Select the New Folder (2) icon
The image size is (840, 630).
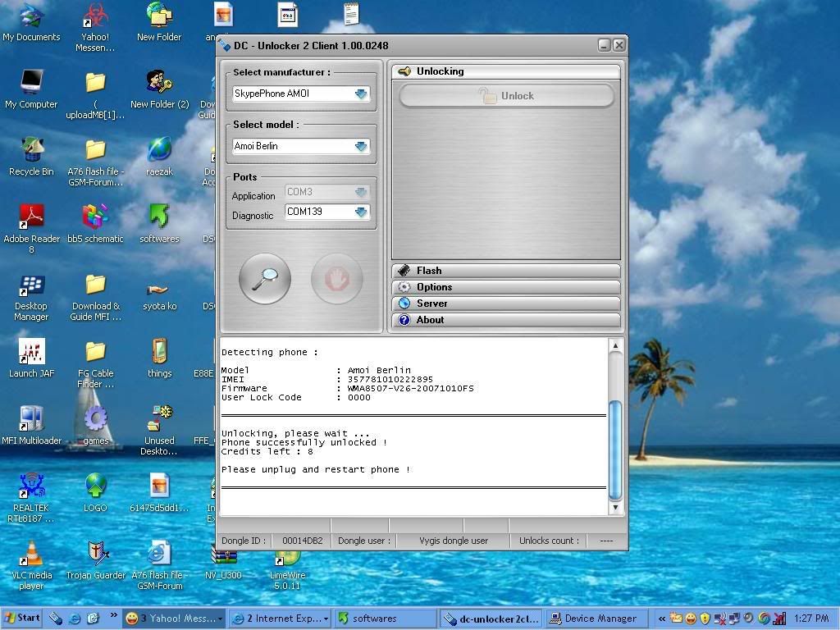160,90
